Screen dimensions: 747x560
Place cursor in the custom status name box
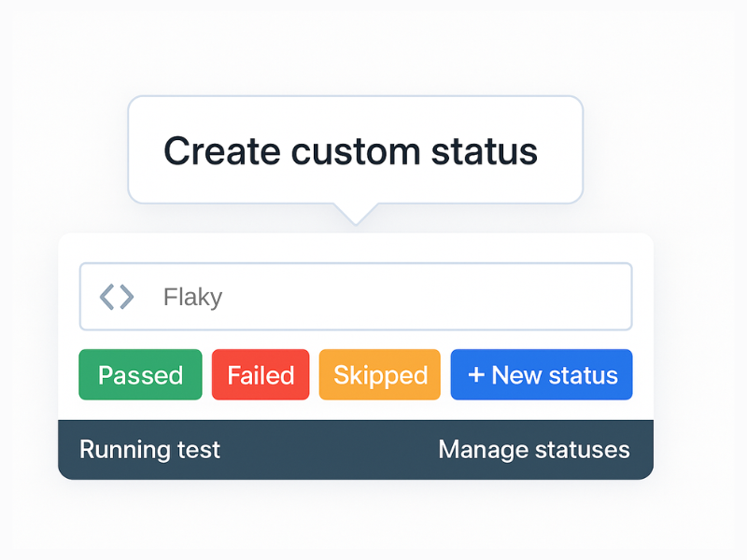[x=355, y=296]
